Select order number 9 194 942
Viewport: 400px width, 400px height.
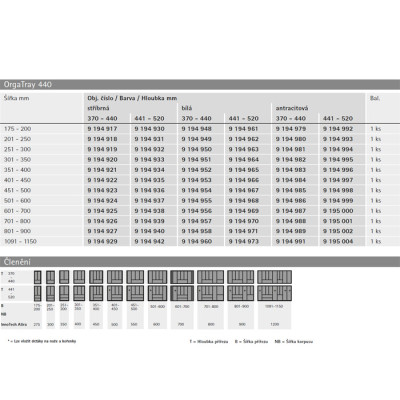(x=149, y=241)
